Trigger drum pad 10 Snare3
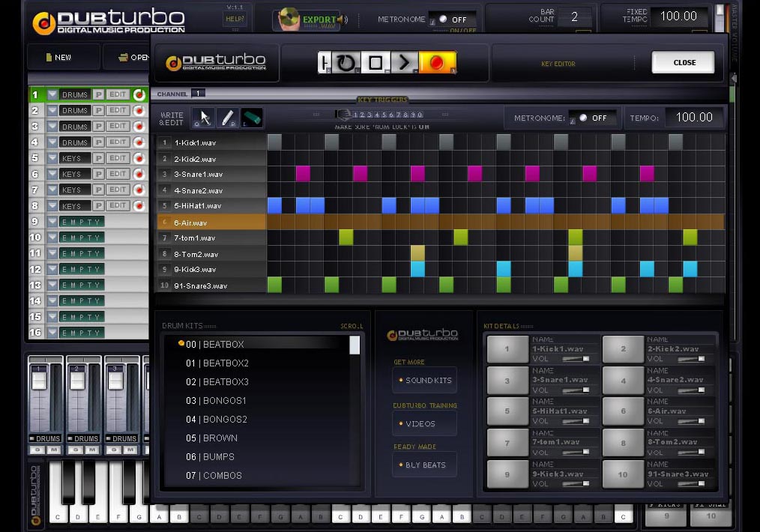This screenshot has height=532, width=760. coord(623,474)
